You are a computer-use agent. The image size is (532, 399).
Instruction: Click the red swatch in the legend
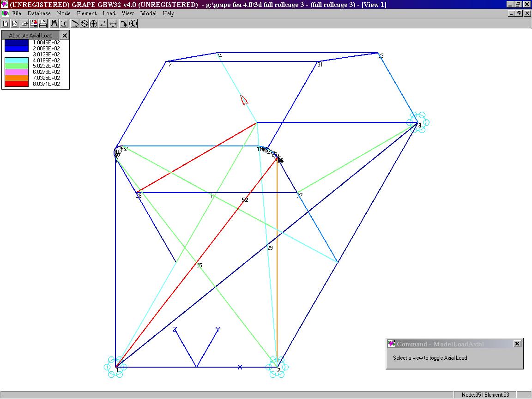16,84
